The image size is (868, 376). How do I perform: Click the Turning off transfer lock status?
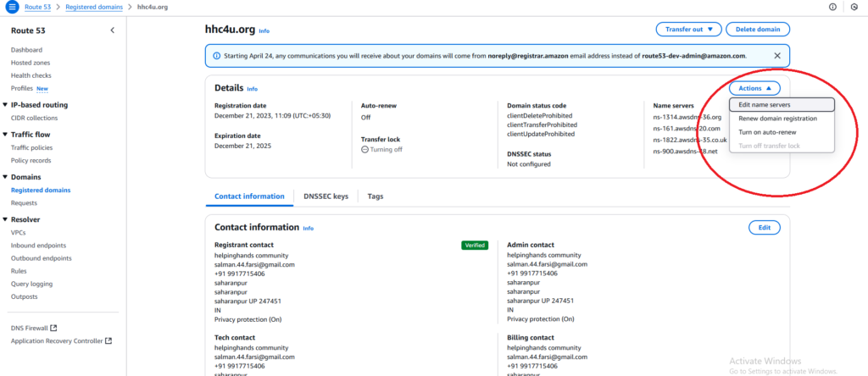tap(382, 149)
